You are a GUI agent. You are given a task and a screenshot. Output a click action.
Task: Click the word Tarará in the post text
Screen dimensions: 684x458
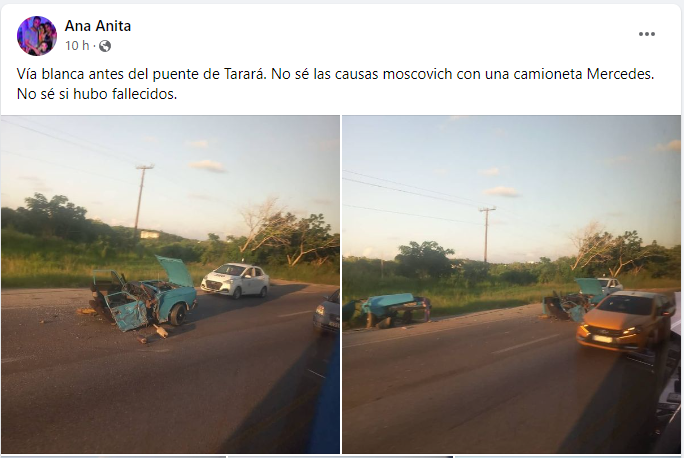[x=244, y=74]
